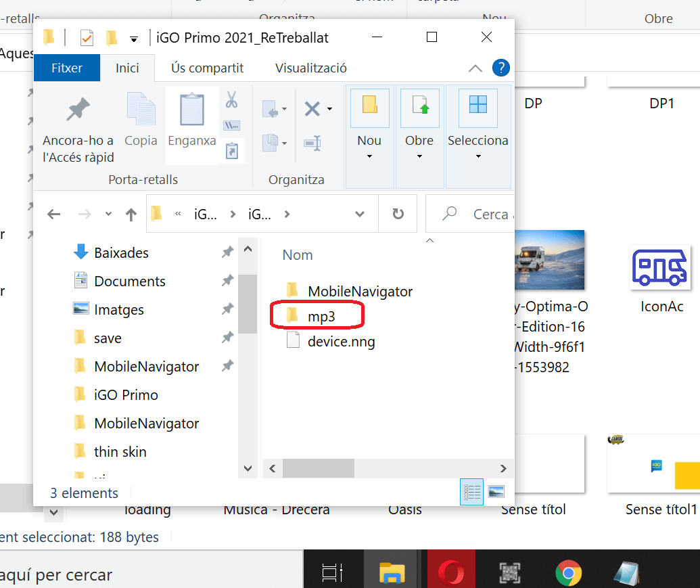
Task: Switch to details view layout toggle
Action: point(471,492)
